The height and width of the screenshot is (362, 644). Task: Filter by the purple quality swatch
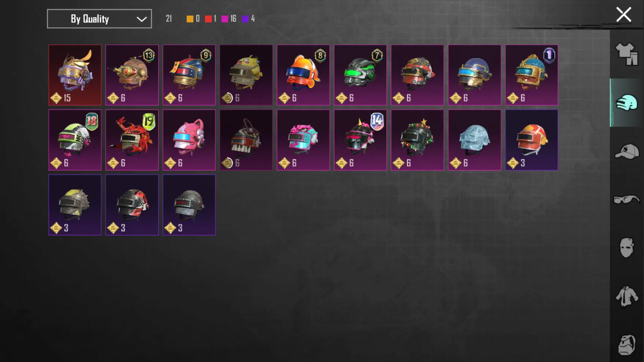pyautogui.click(x=245, y=19)
